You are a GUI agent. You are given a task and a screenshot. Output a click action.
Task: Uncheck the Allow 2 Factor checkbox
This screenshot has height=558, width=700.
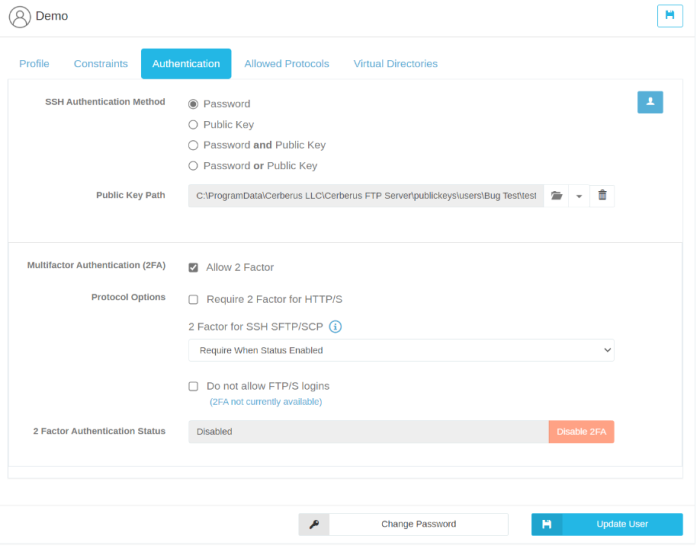point(193,268)
